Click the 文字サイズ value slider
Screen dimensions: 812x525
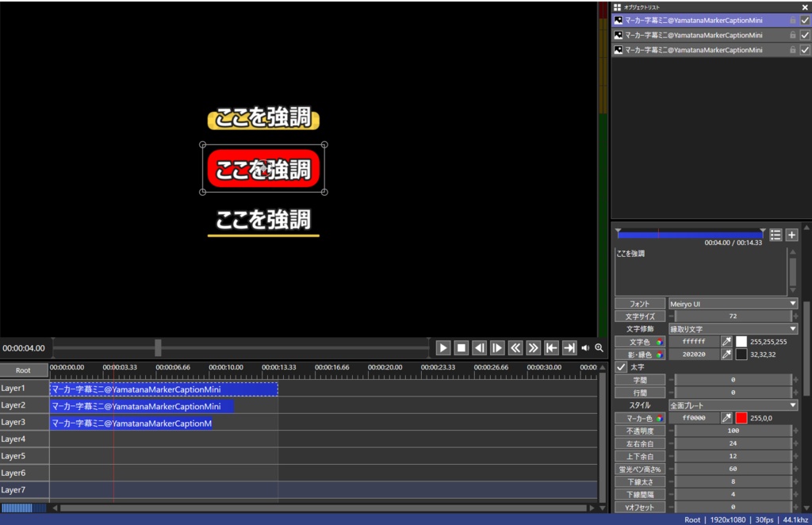[x=733, y=316]
